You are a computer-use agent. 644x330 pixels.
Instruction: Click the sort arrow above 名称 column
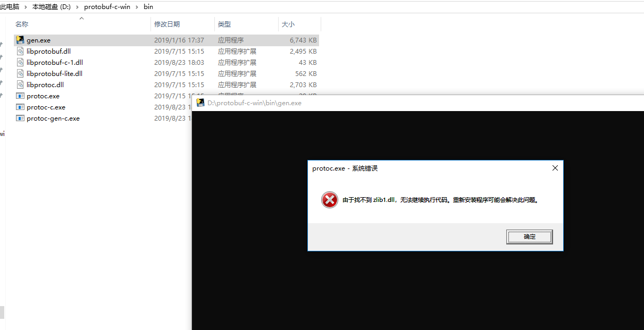pos(81,18)
